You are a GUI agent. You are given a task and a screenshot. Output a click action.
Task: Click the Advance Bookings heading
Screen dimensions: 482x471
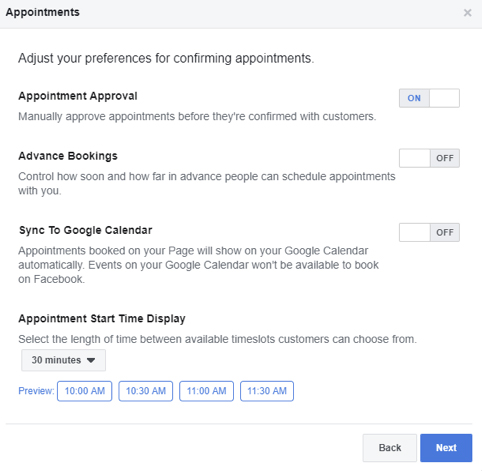point(68,156)
